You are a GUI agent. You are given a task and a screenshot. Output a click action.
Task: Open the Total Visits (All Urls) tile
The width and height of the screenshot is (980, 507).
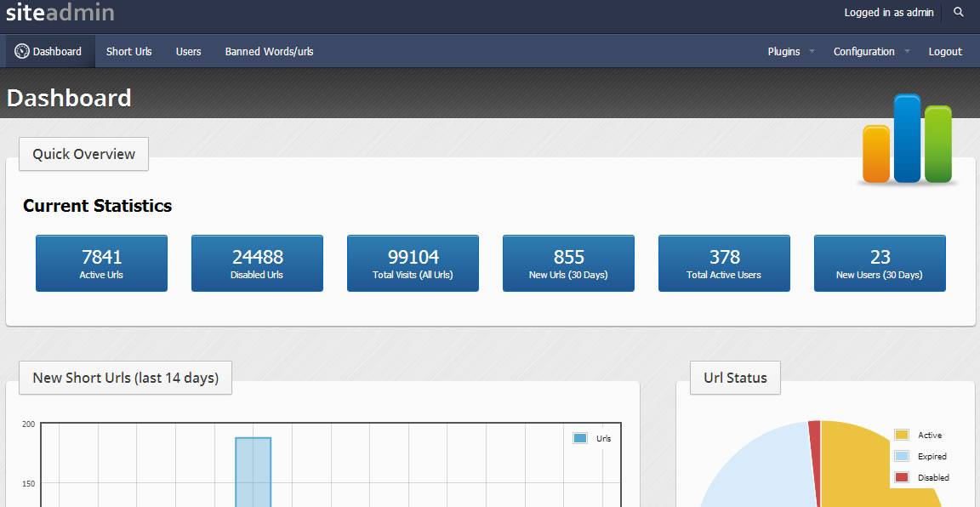click(413, 264)
